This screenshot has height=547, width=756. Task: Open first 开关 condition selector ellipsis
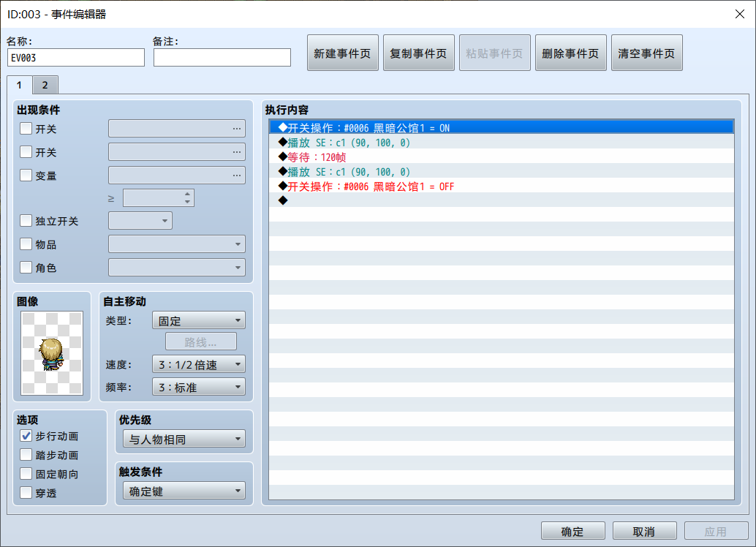click(x=237, y=129)
